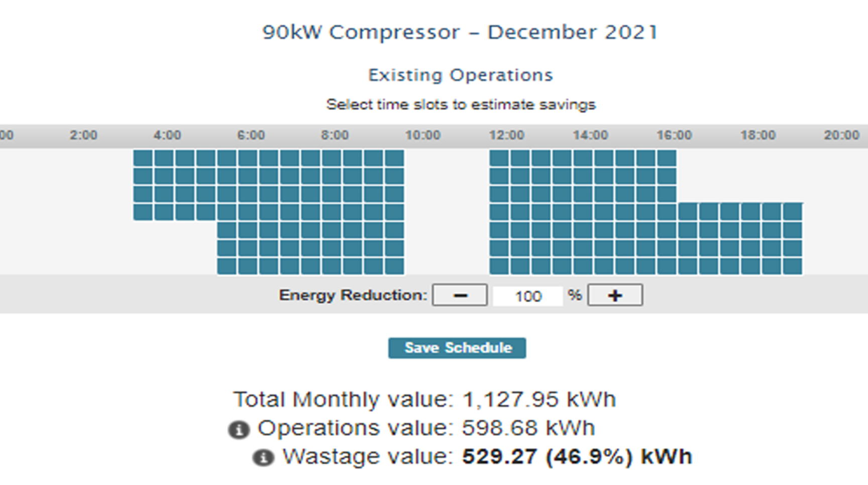This screenshot has height=485, width=868.
Task: Click the 20:00 time header label
Action: click(841, 136)
